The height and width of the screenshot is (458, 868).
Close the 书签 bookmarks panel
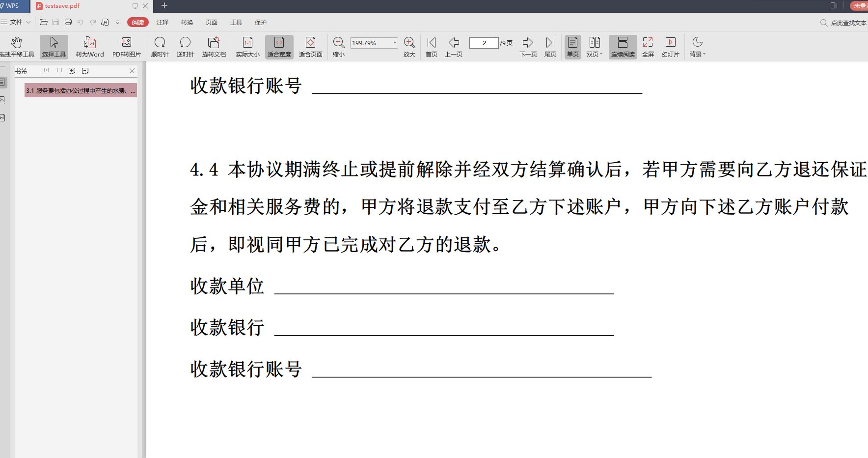click(x=132, y=71)
